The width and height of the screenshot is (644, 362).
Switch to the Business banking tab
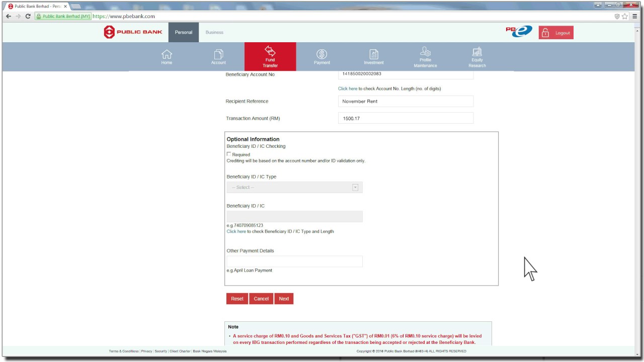pos(214,32)
